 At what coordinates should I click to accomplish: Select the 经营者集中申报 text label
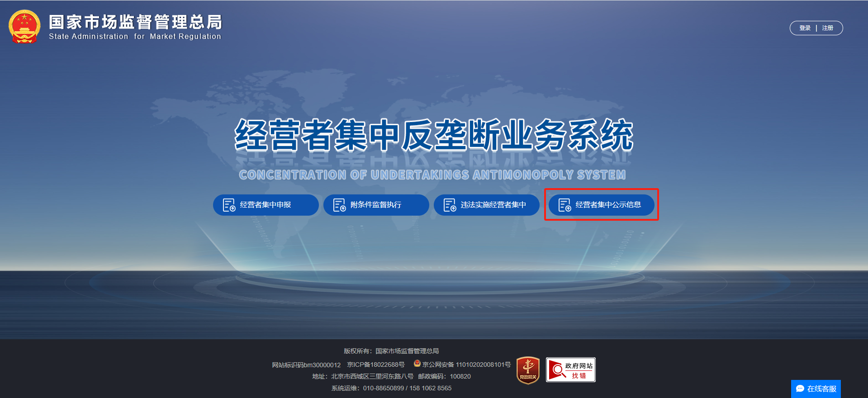click(266, 205)
